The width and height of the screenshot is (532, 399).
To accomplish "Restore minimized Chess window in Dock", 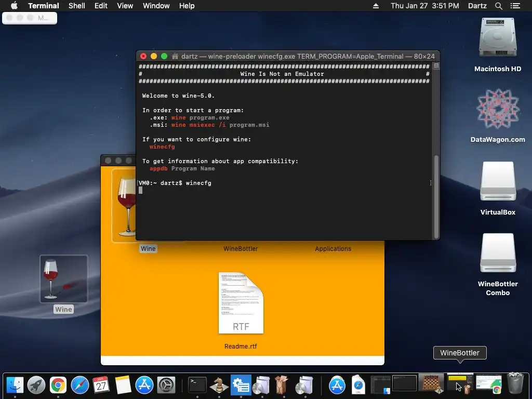I will [x=431, y=383].
